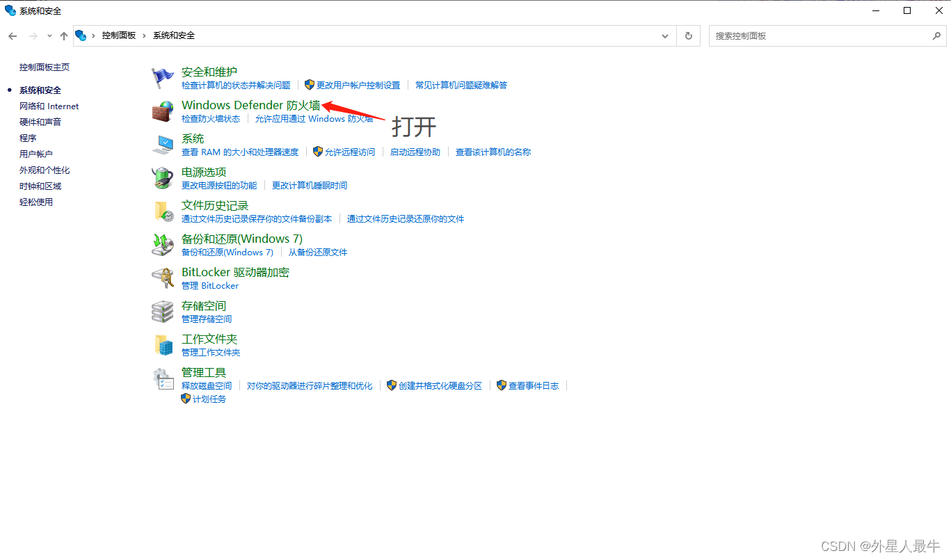
Task: Open 网络和 Internet category in sidebar
Action: tap(49, 106)
